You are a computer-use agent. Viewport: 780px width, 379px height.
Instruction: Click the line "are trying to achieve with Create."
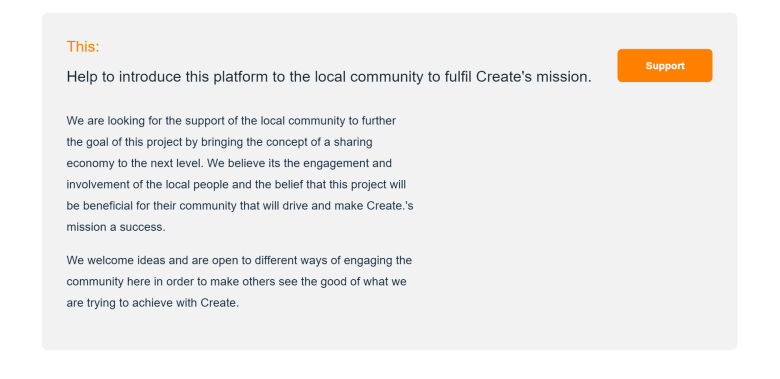[153, 303]
